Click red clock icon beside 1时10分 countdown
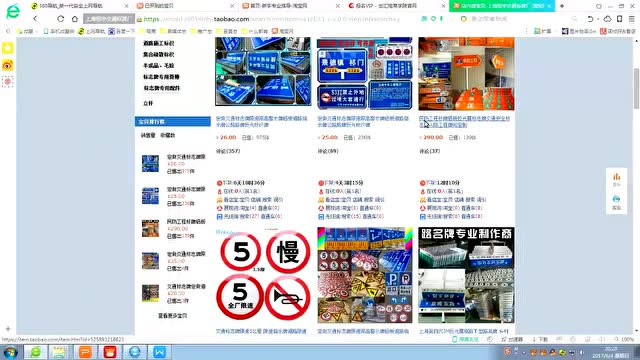 pyautogui.click(x=422, y=183)
